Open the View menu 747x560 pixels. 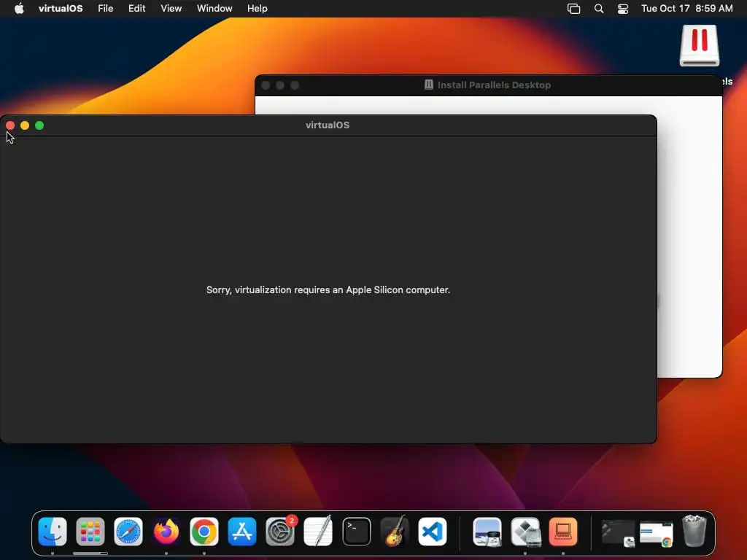[171, 9]
